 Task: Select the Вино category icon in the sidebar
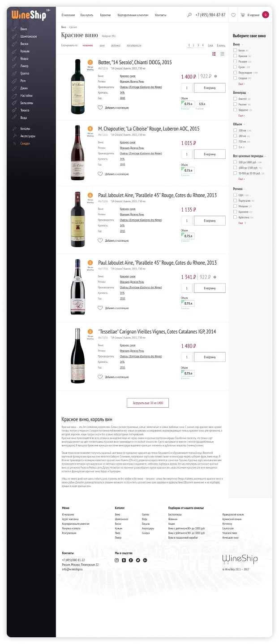pyautogui.click(x=15, y=29)
